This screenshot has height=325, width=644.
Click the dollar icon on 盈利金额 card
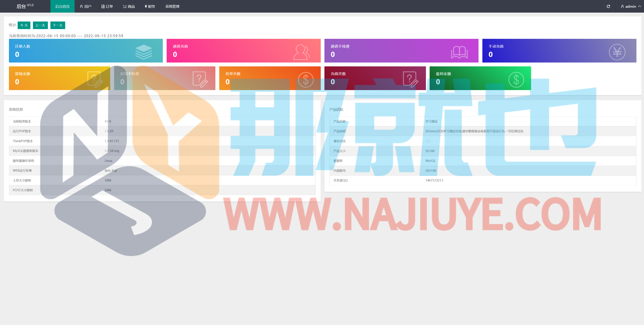pyautogui.click(x=516, y=80)
